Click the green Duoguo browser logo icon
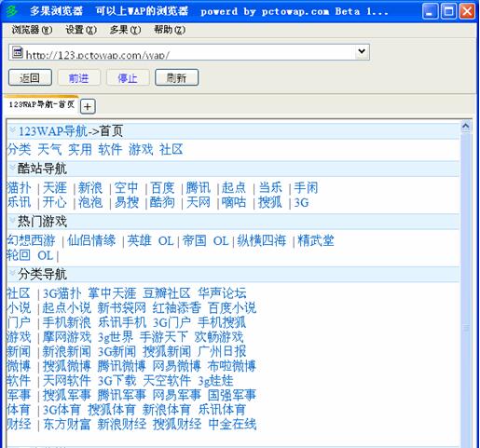This screenshot has height=448, width=480. [12, 11]
